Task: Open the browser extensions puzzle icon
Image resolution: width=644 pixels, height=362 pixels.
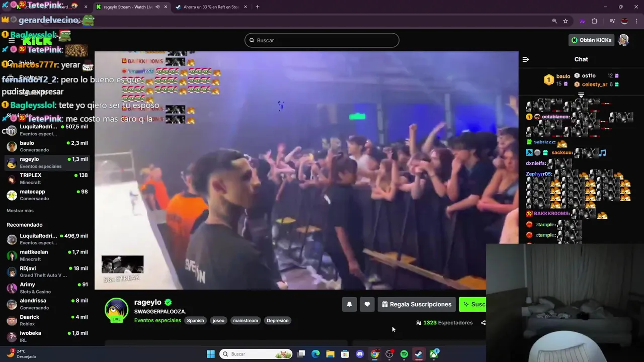Action: click(595, 21)
